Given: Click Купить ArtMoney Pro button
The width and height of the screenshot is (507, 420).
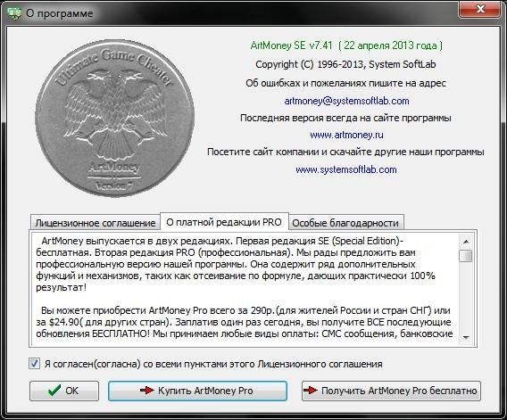Looking at the screenshot, I should tap(197, 391).
